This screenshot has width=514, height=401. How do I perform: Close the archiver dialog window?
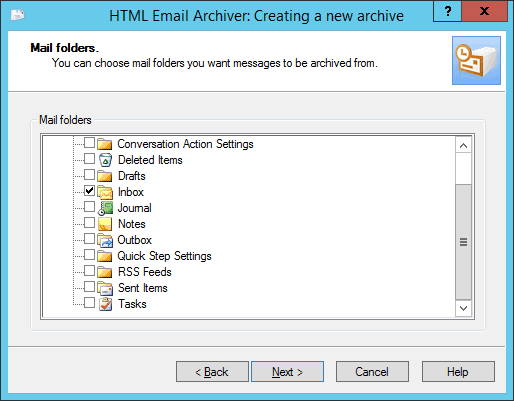point(484,11)
